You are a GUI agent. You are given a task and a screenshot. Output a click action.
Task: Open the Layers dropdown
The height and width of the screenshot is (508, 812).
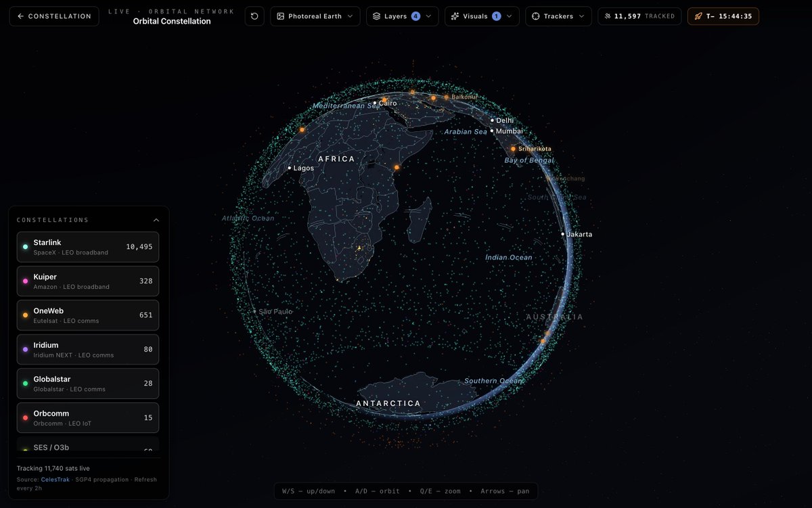click(x=402, y=16)
